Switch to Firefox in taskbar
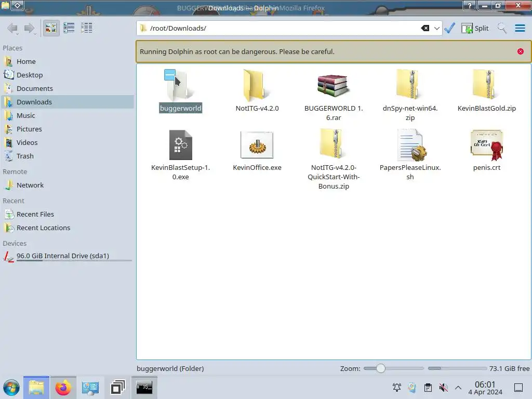 coord(63,388)
